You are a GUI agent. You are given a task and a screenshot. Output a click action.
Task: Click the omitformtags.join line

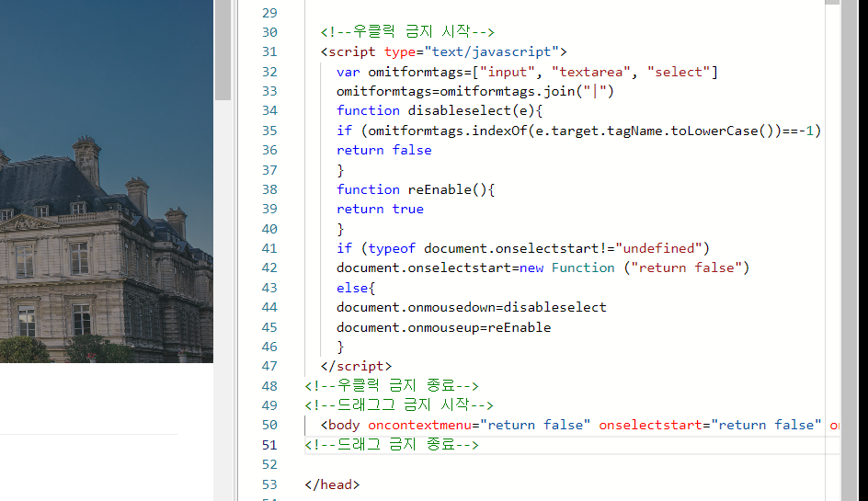pyautogui.click(x=475, y=91)
